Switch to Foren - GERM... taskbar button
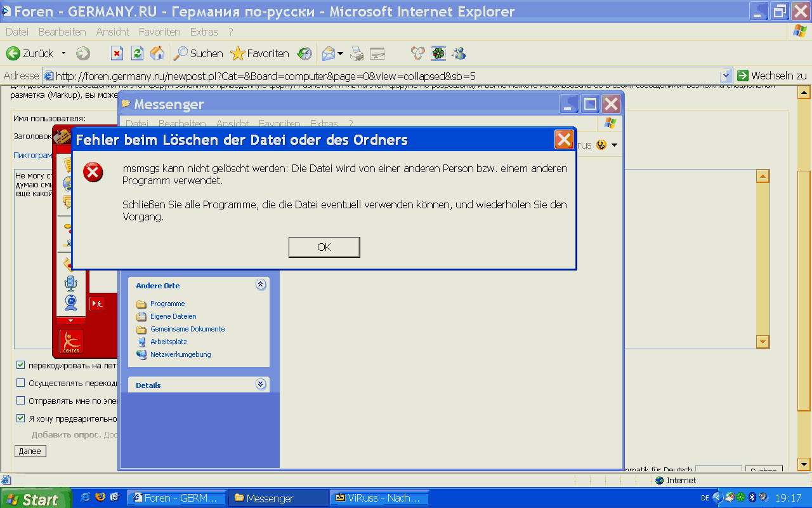 point(177,498)
